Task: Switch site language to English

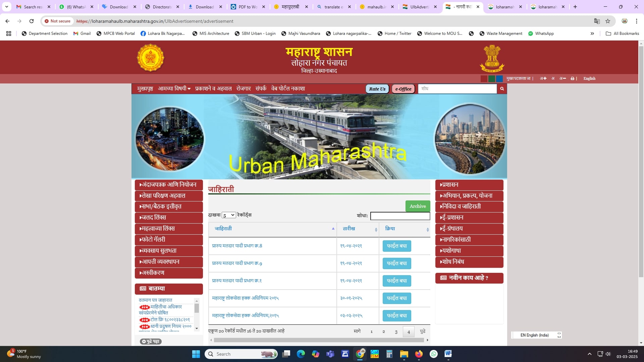Action: 589,78
